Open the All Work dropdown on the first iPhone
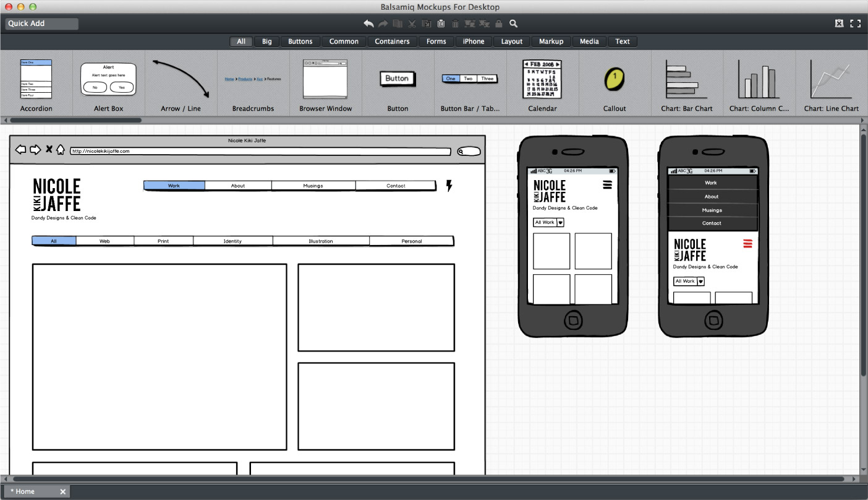This screenshot has width=868, height=500. [548, 222]
